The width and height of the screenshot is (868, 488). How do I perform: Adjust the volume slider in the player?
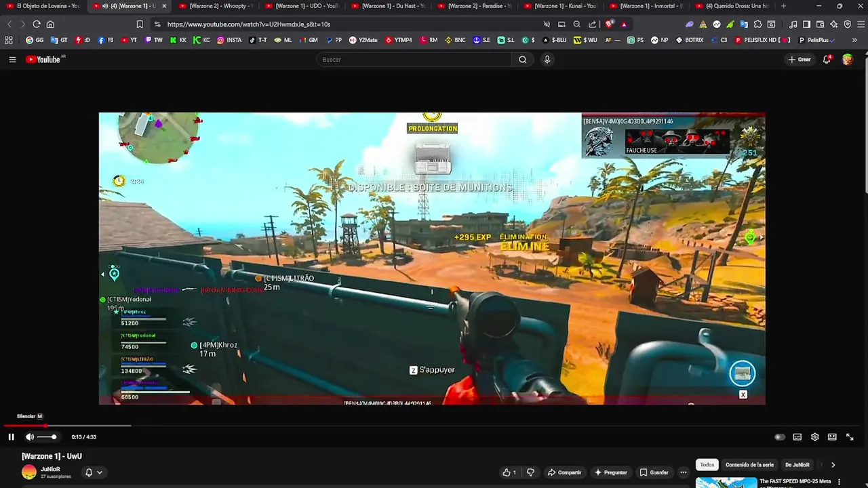(47, 437)
